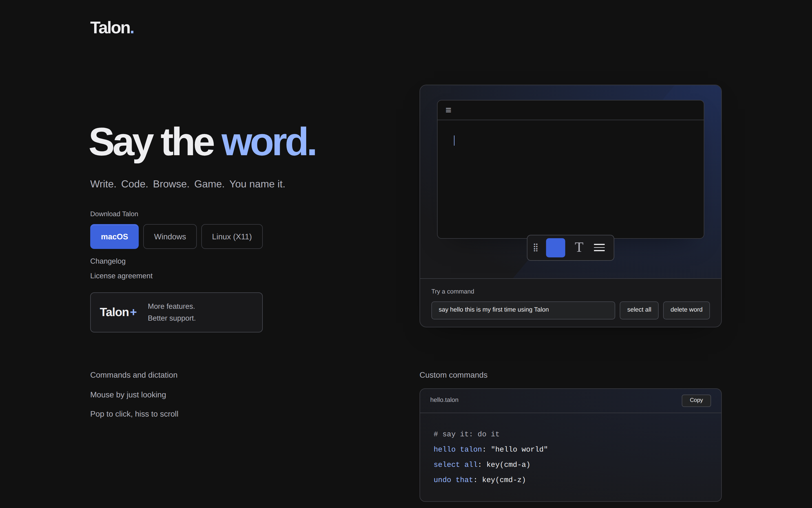Open the Talon+ card
Viewport: 812px width, 508px height.
[x=176, y=312]
